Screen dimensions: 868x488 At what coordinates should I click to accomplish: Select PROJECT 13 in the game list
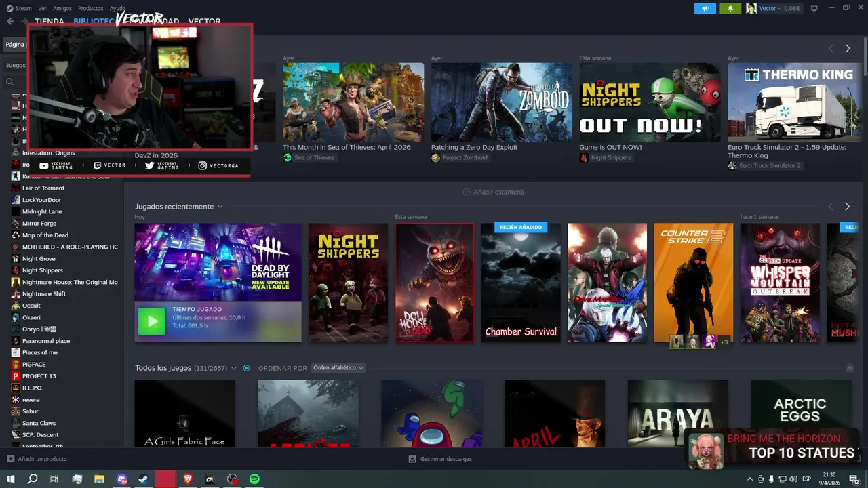[39, 376]
